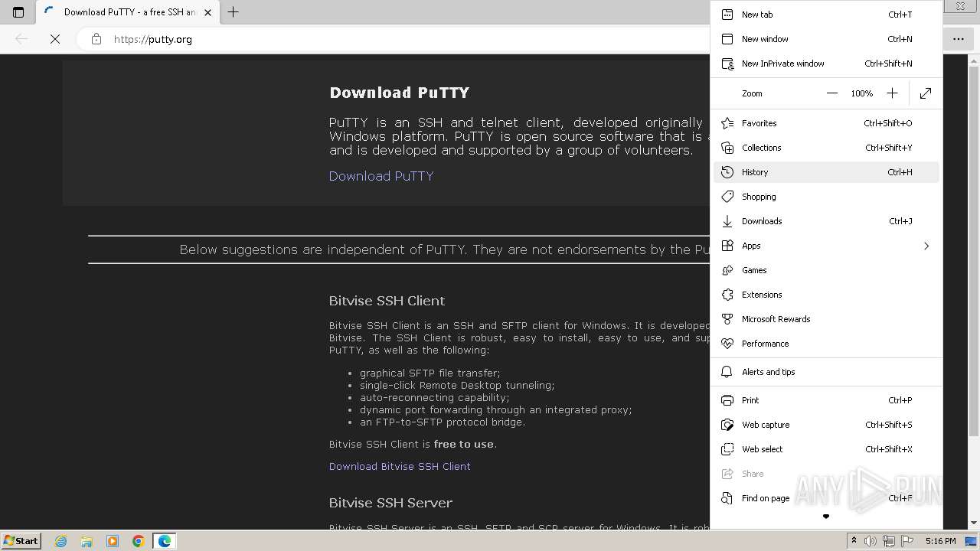
Task: Click the Web capture menu label
Action: coord(766,425)
